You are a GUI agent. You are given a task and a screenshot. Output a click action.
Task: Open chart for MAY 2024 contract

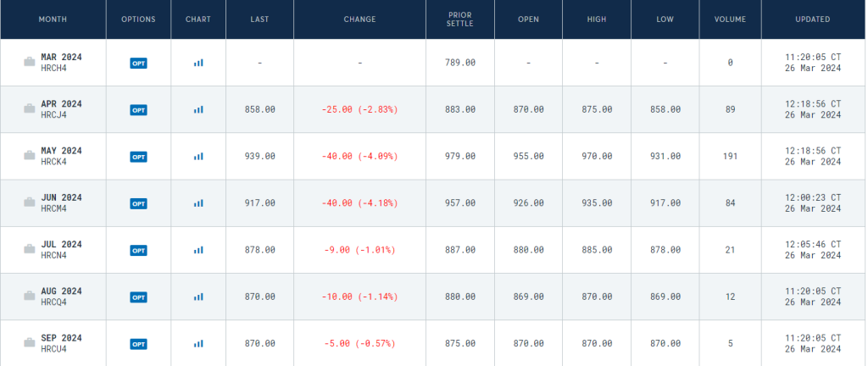click(198, 157)
